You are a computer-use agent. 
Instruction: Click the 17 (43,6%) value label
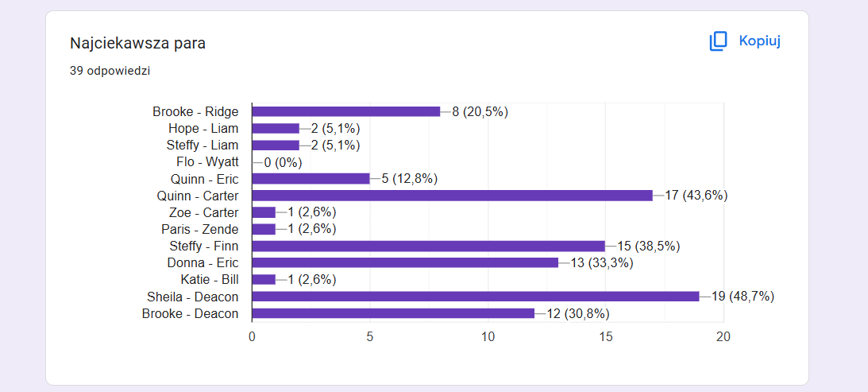(696, 196)
